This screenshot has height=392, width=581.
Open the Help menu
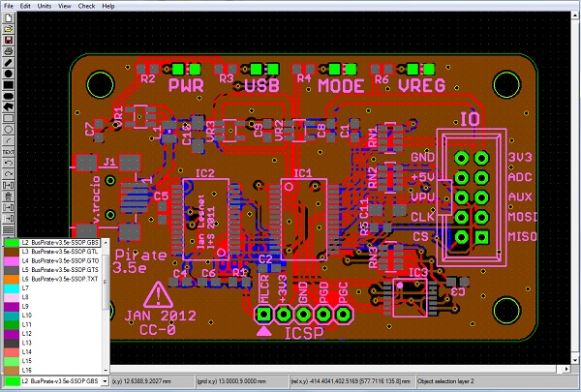(x=108, y=6)
